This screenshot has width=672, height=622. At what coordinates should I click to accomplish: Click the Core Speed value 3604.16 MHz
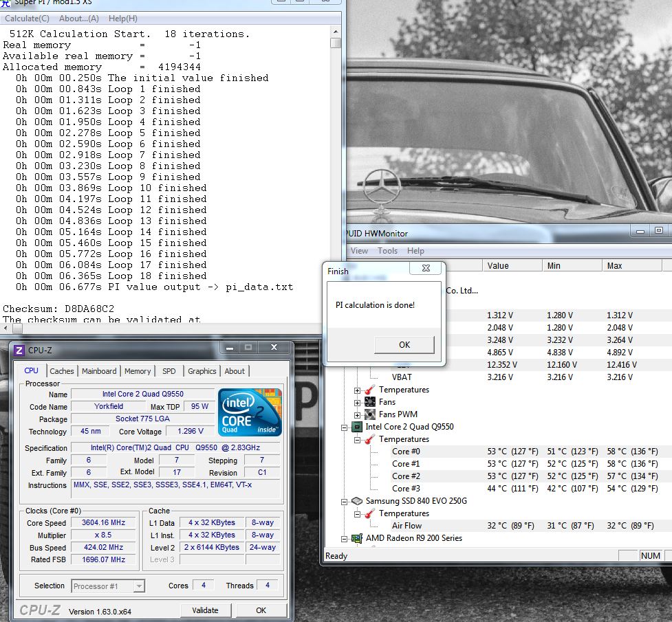click(x=103, y=522)
